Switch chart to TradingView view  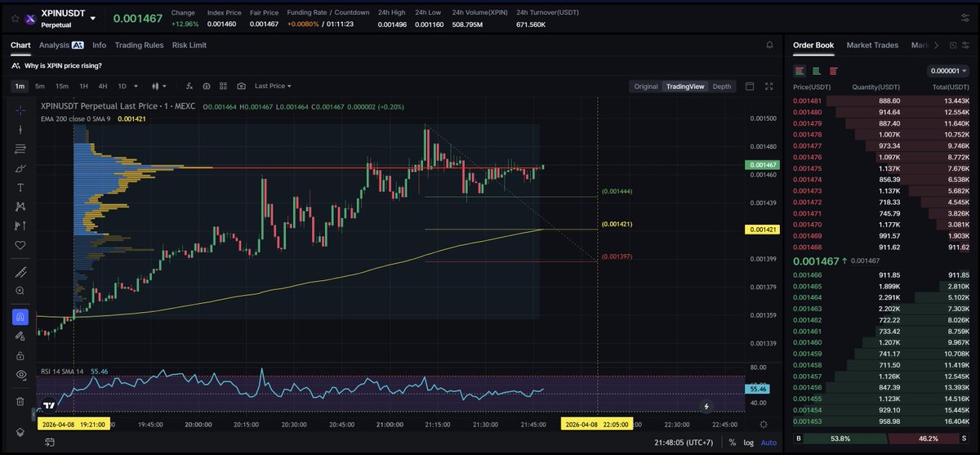point(684,86)
